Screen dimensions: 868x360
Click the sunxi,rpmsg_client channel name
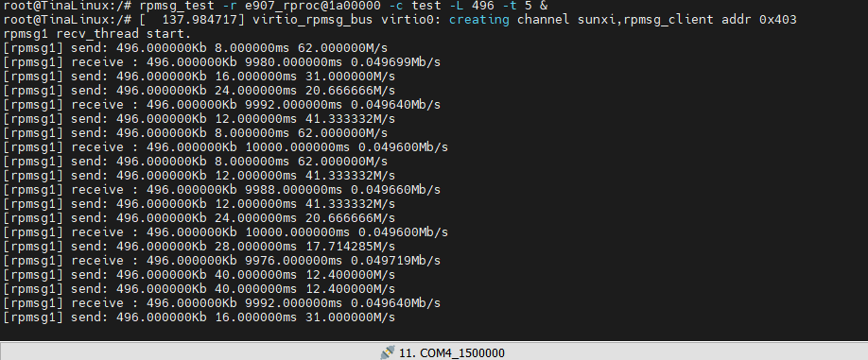coord(645,21)
